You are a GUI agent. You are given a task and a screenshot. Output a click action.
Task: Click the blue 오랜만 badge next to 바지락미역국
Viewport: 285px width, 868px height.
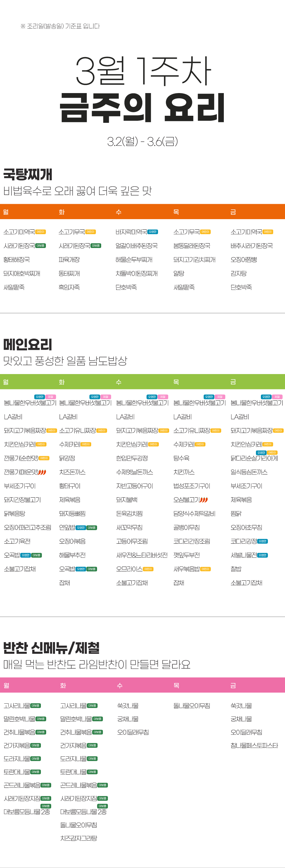pyautogui.click(x=152, y=232)
